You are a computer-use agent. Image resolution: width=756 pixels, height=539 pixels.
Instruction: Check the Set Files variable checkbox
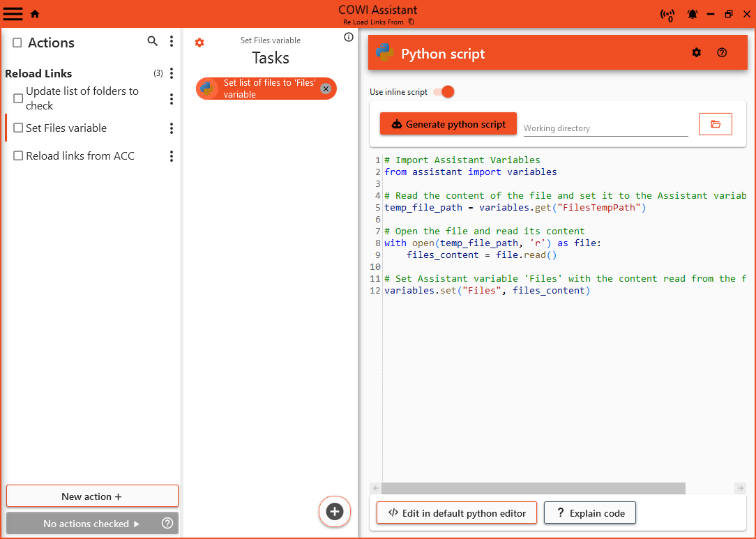click(19, 128)
